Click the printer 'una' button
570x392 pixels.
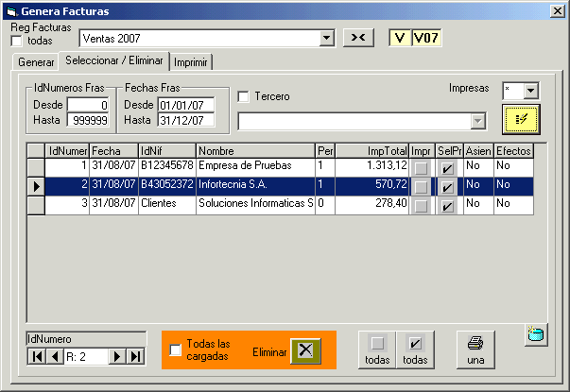tap(475, 349)
